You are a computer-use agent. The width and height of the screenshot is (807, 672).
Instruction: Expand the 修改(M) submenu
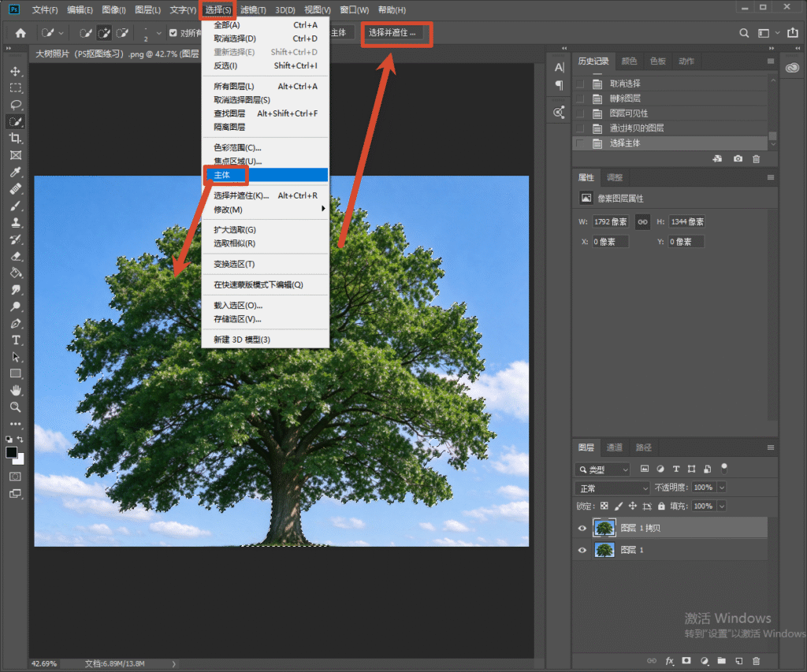[x=265, y=210]
